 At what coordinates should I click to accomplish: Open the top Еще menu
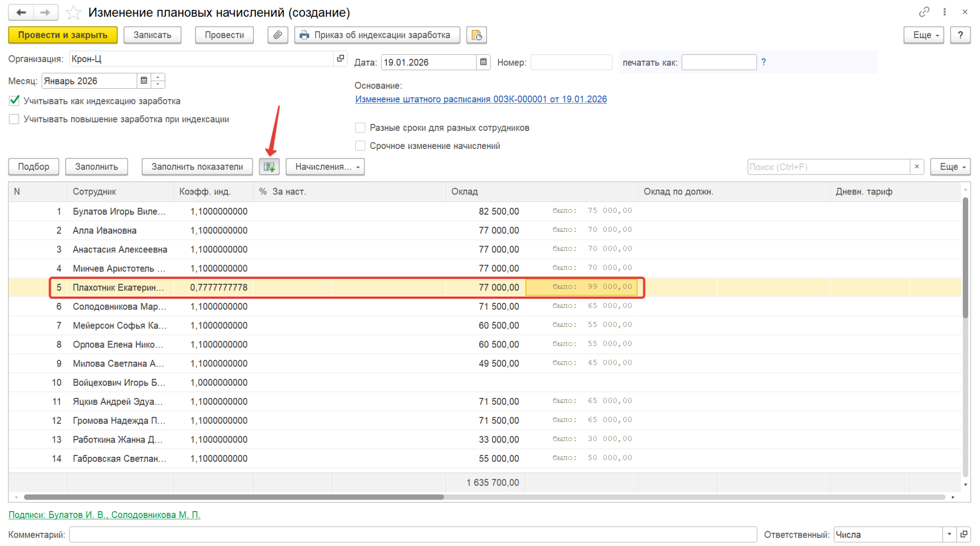[923, 35]
